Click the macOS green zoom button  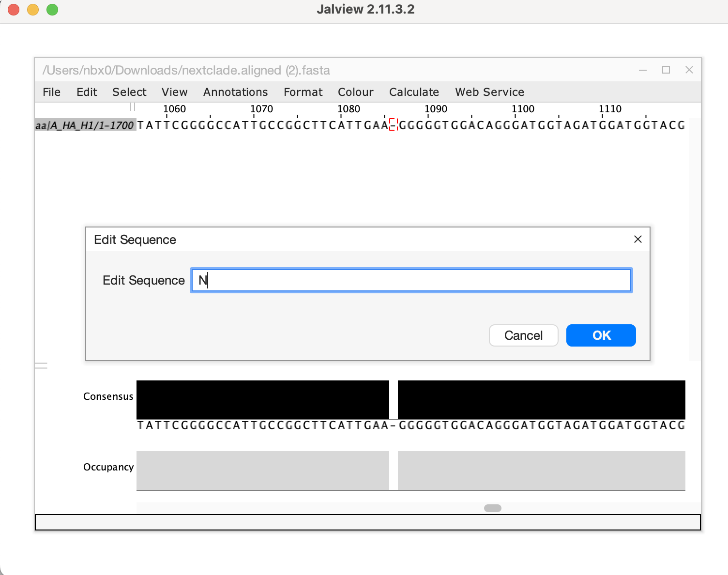tap(52, 10)
